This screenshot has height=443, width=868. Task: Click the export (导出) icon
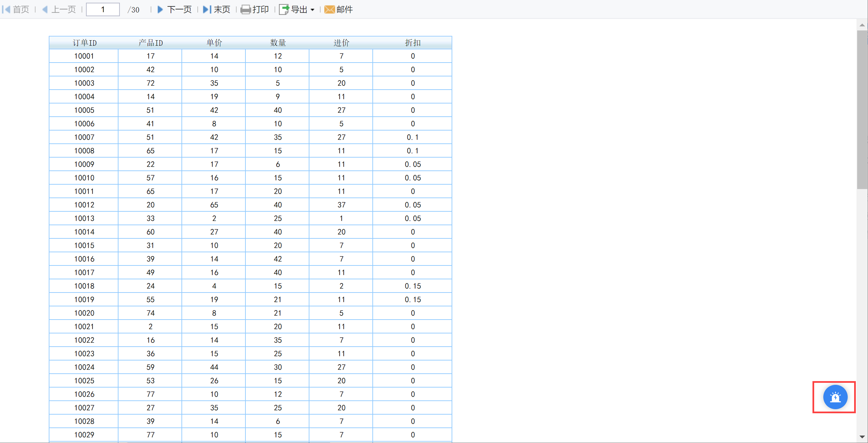(x=284, y=9)
